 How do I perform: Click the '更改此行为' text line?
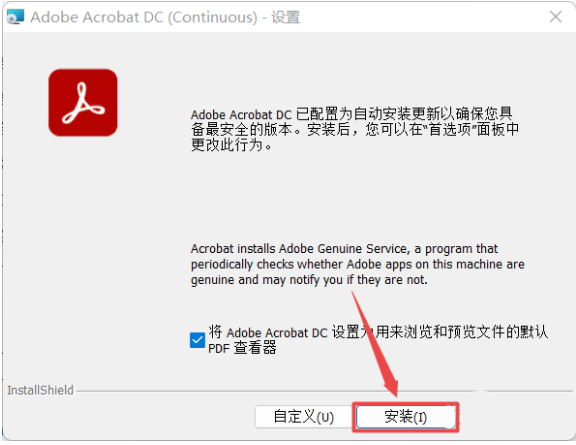tap(231, 145)
